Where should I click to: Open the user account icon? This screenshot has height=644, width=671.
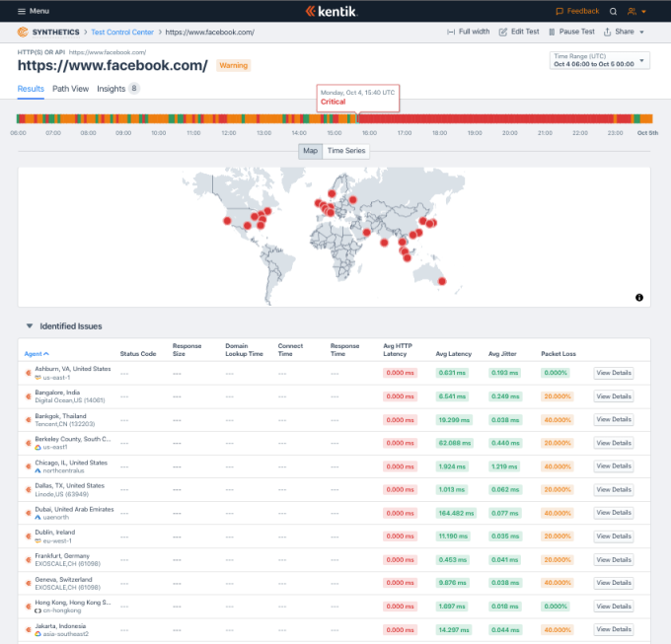[632, 12]
